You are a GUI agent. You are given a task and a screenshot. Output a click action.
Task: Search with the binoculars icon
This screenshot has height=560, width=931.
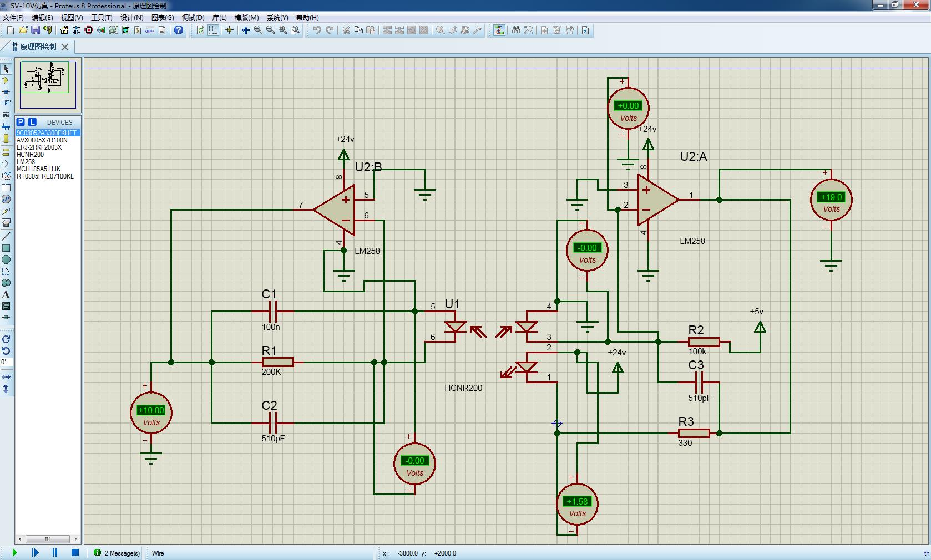(x=516, y=30)
